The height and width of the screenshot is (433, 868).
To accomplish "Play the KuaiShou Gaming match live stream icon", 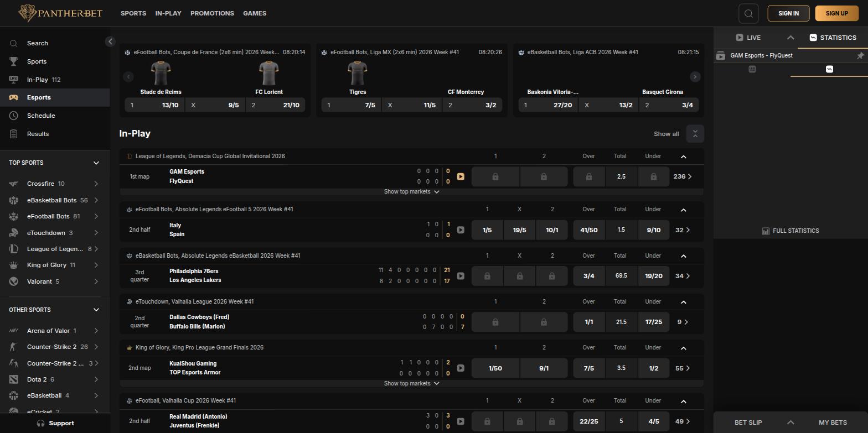I will (461, 368).
